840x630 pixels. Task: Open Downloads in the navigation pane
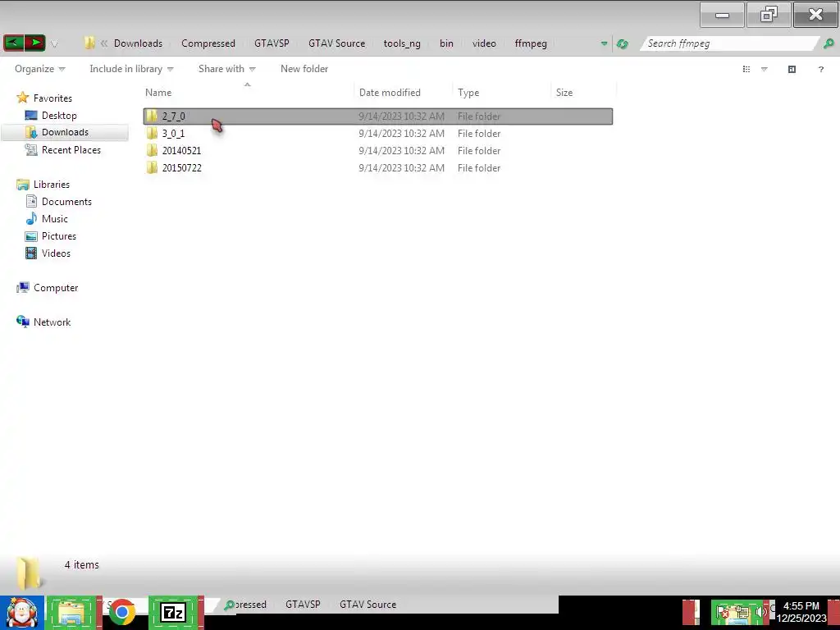(x=65, y=132)
